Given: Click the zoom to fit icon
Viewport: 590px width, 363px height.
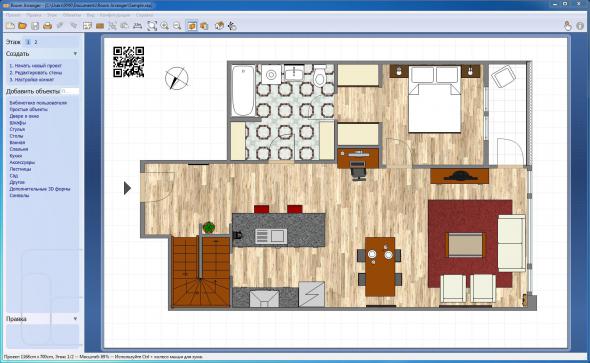Looking at the screenshot, I should coord(152,26).
